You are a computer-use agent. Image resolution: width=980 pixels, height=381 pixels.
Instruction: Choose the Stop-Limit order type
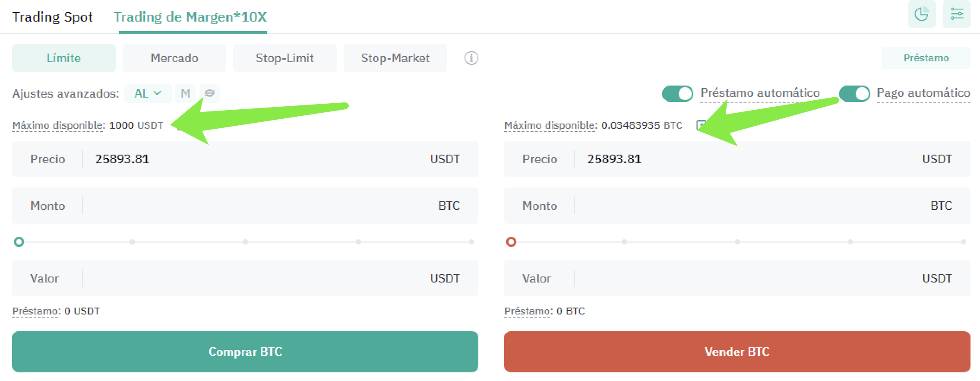[285, 58]
